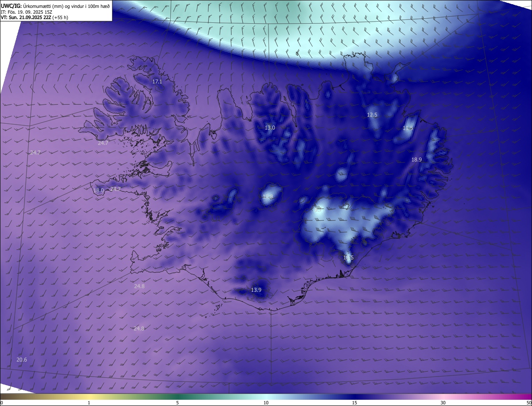The image size is (532, 406).
Task: Click the 15 tick on the color scale
Action: coord(355,403)
